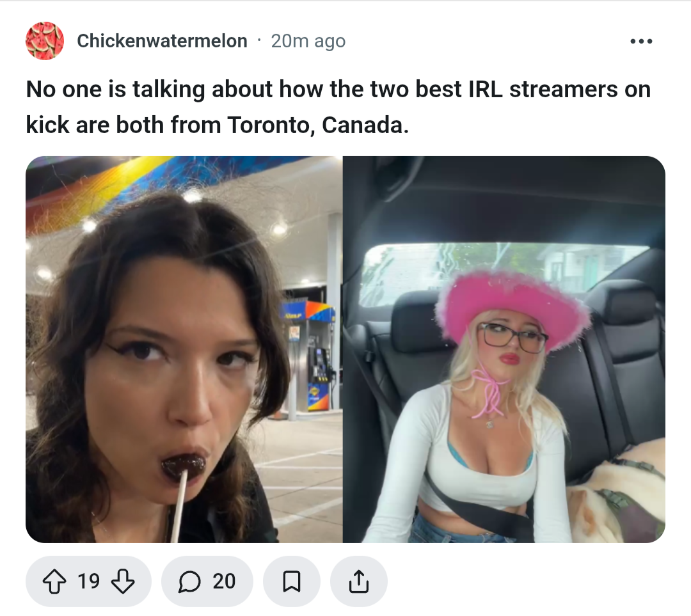
Task: View the pink cowboy hat photo
Action: (x=504, y=349)
